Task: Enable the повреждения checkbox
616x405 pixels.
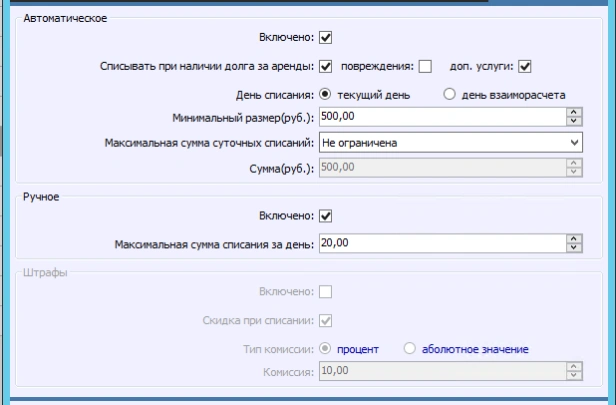Action: point(425,67)
